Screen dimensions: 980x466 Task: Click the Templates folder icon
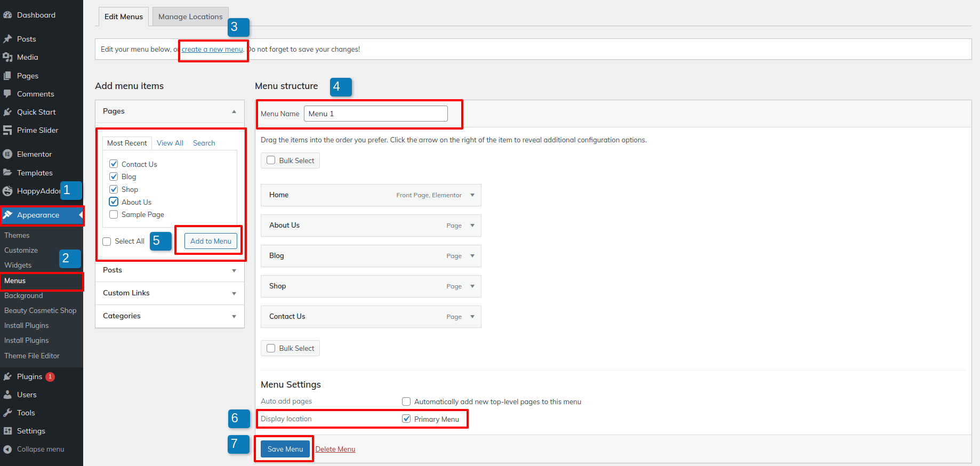click(7, 173)
